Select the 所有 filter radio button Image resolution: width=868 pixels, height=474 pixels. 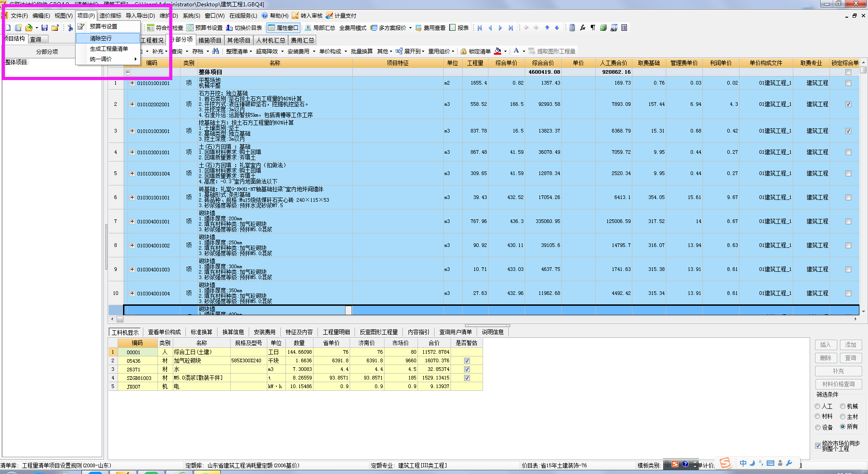click(843, 427)
